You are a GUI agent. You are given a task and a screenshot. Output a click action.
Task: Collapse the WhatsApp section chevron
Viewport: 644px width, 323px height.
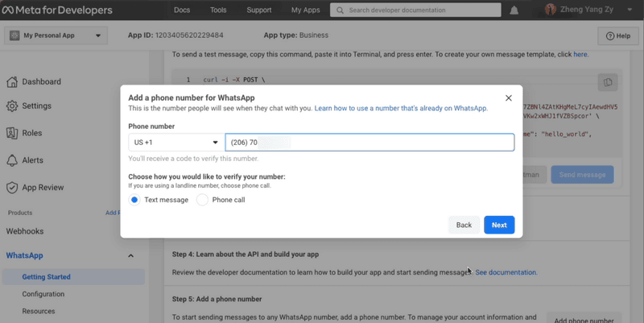[130, 255]
